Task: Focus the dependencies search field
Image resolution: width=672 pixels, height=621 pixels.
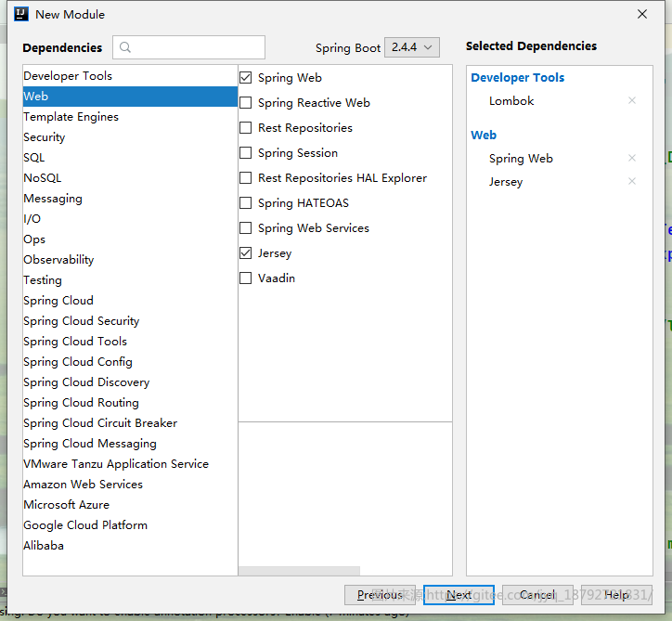Action: coord(188,47)
